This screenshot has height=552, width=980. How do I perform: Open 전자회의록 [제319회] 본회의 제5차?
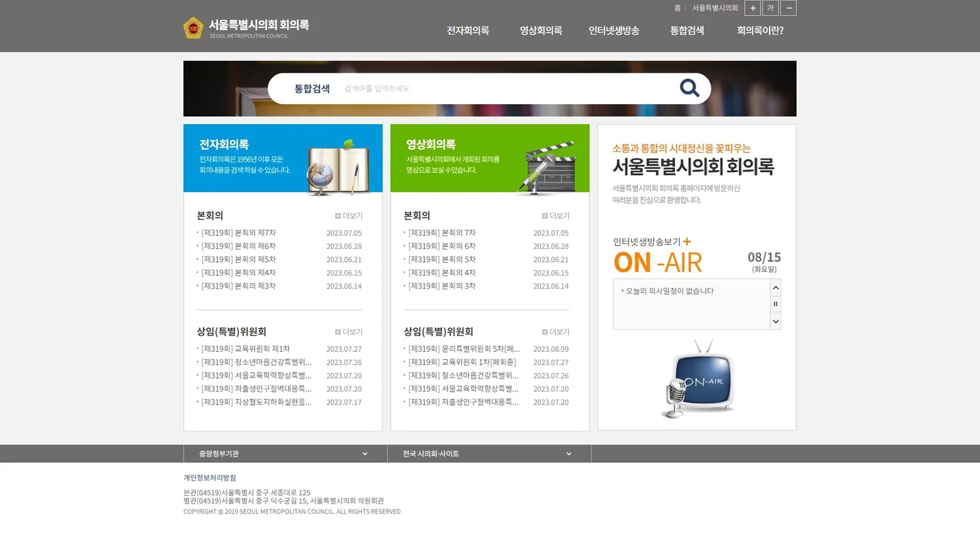pyautogui.click(x=238, y=259)
